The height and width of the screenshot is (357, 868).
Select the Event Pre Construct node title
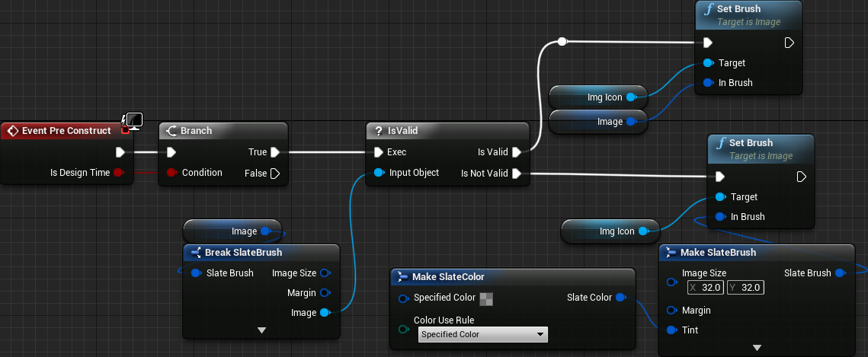coord(66,131)
